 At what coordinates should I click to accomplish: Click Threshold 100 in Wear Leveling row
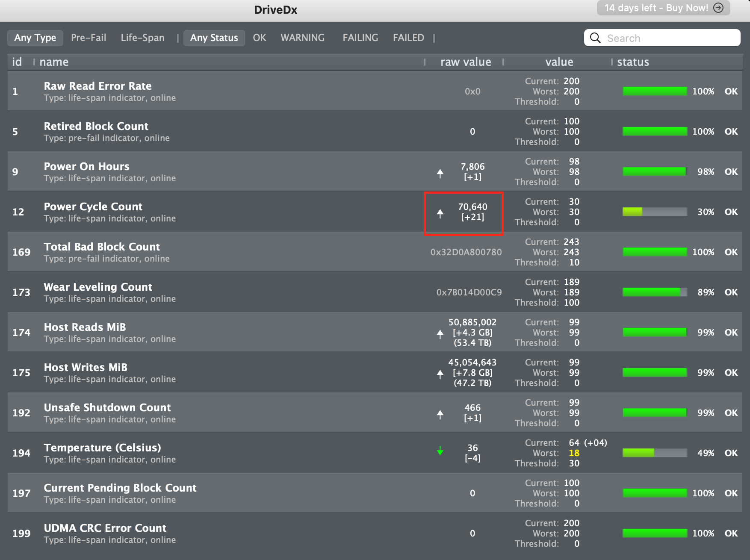[x=571, y=302]
